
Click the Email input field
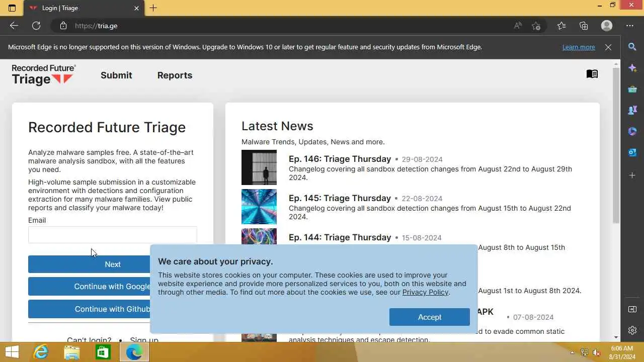click(113, 235)
